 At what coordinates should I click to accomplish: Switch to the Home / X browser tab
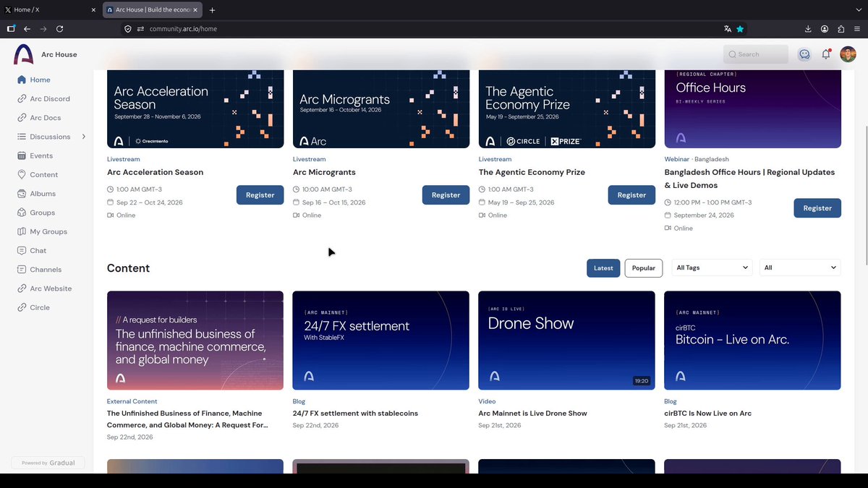click(51, 10)
